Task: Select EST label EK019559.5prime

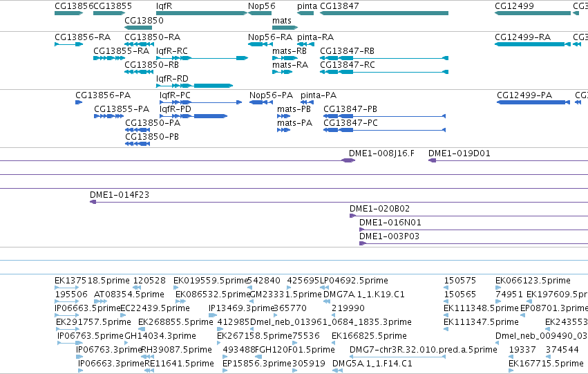Action: pyautogui.click(x=211, y=281)
